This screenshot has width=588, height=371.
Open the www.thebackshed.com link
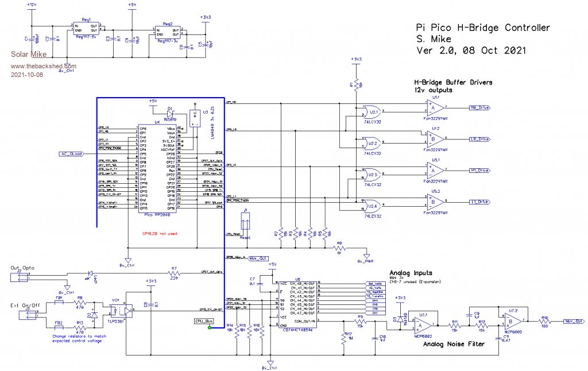[43, 67]
